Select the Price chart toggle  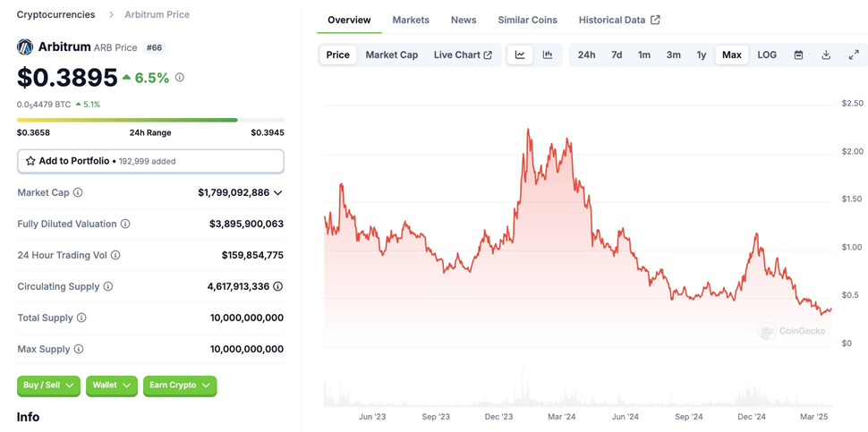click(337, 55)
